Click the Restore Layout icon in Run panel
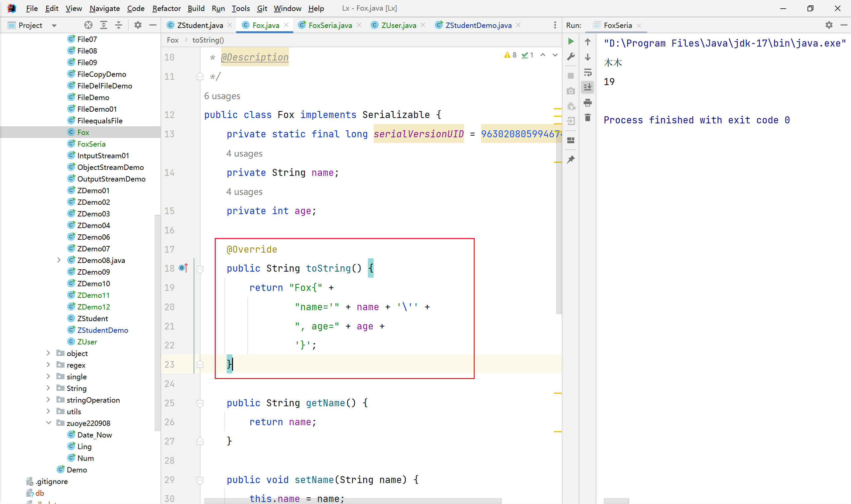 571,140
